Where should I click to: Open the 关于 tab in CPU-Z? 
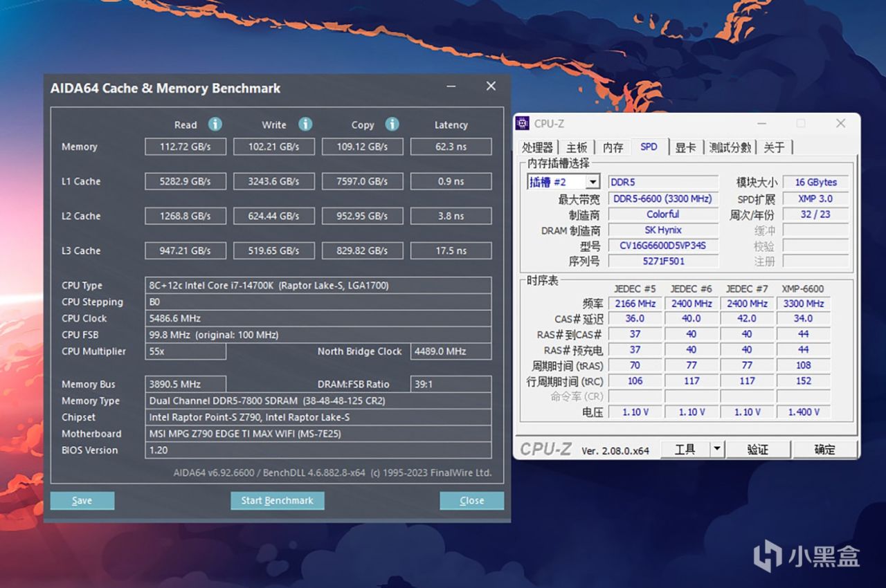click(775, 147)
